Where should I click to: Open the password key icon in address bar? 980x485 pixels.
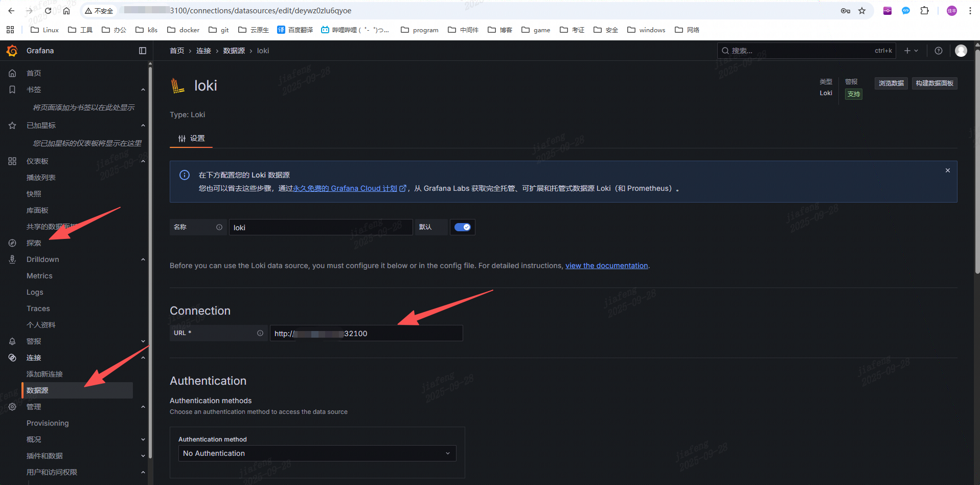(x=846, y=11)
